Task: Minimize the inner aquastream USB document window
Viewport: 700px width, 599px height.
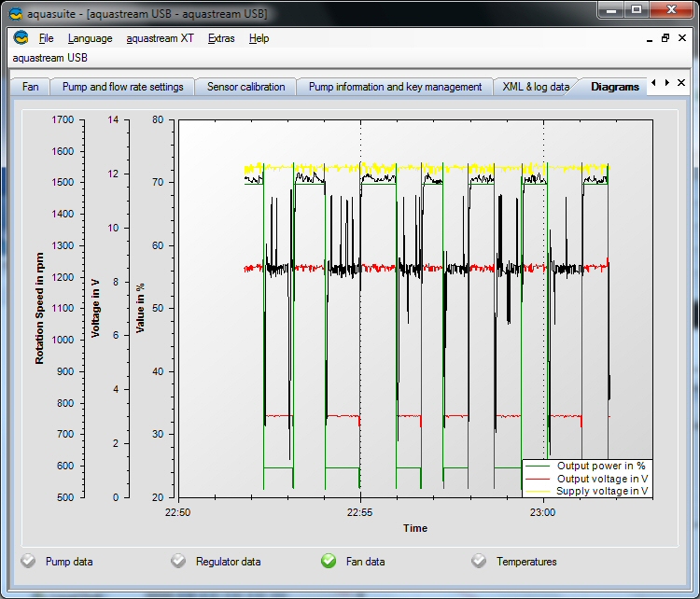Action: 651,38
